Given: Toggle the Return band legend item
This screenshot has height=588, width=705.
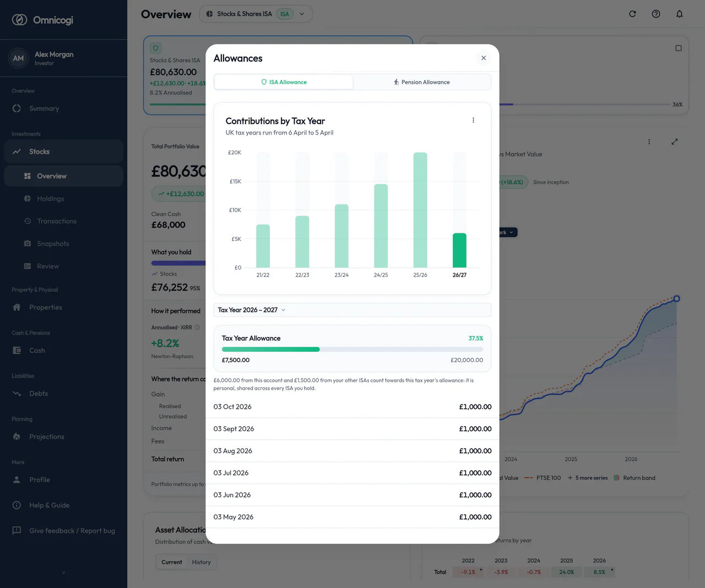Looking at the screenshot, I should (x=634, y=478).
